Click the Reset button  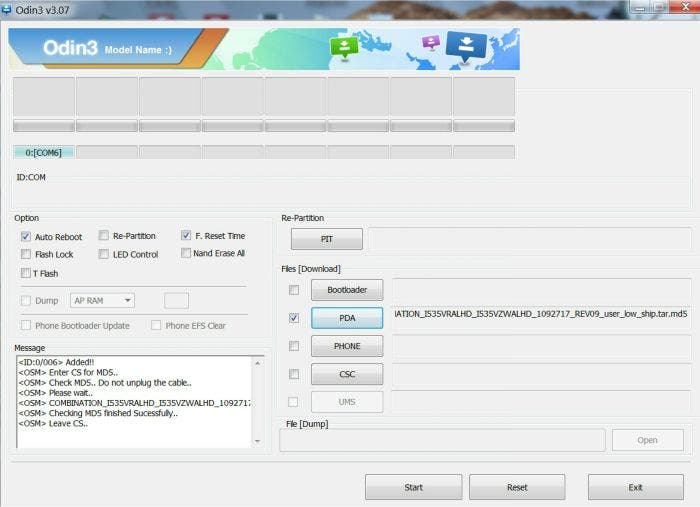[517, 487]
